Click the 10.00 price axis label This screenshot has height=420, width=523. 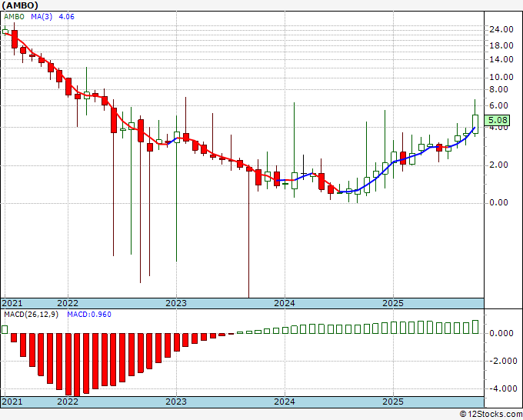point(501,77)
